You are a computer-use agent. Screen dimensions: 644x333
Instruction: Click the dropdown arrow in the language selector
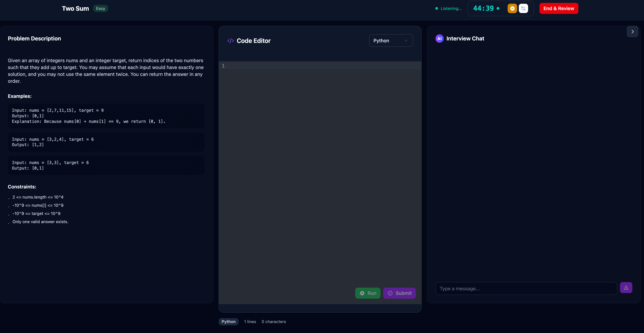tap(406, 41)
